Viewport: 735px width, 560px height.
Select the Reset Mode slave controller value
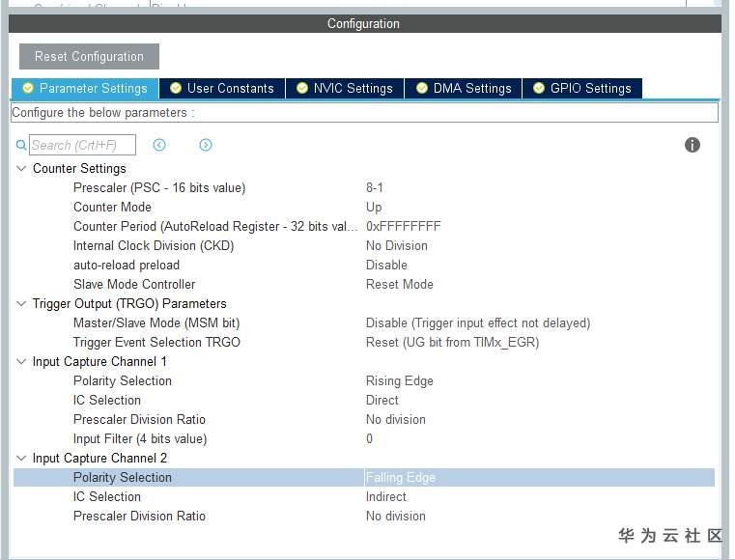coord(400,284)
